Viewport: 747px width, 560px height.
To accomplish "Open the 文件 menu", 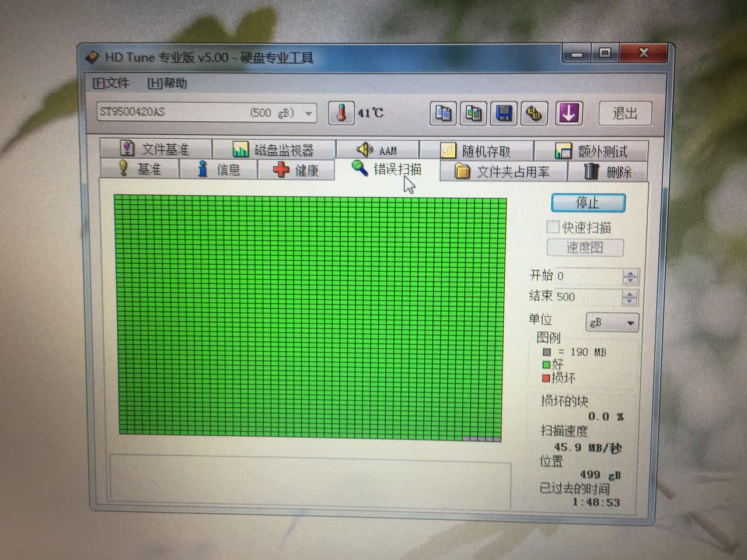I will pyautogui.click(x=111, y=83).
